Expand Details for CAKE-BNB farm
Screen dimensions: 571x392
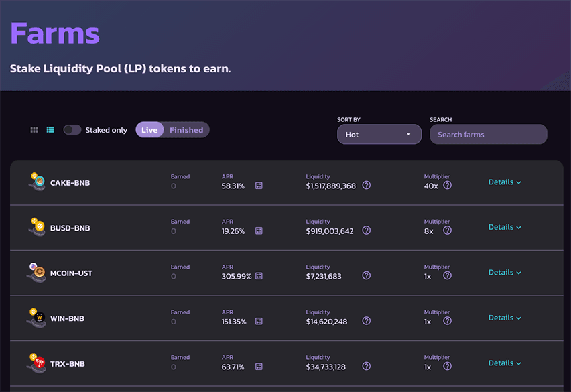click(x=505, y=182)
